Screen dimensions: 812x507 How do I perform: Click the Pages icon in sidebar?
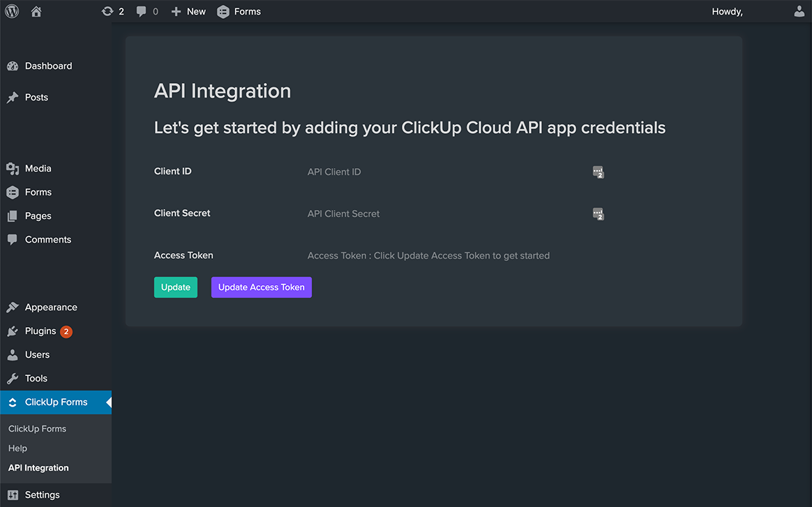pos(13,216)
